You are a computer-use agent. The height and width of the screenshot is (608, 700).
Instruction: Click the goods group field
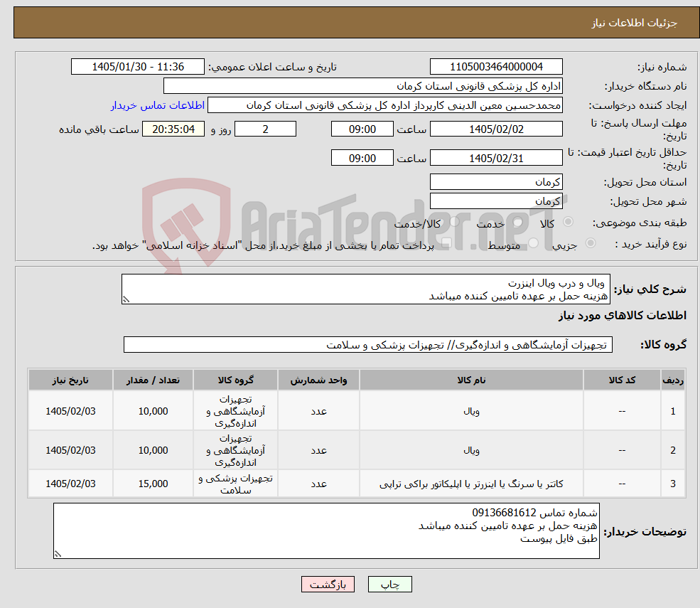(368, 344)
